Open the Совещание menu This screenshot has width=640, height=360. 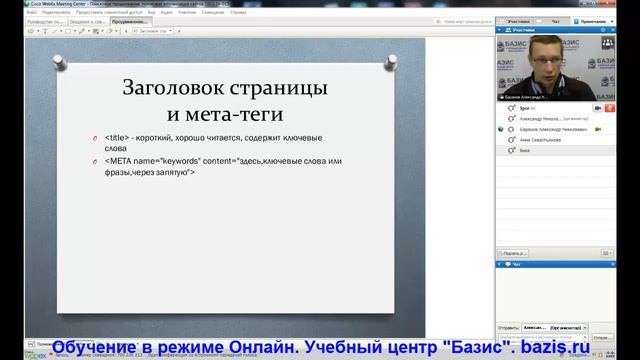pos(213,12)
